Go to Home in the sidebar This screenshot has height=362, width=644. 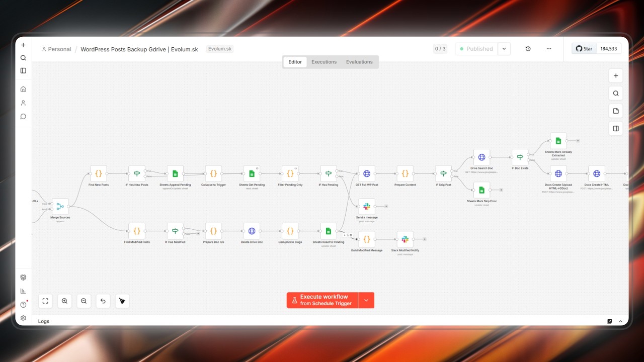point(23,89)
